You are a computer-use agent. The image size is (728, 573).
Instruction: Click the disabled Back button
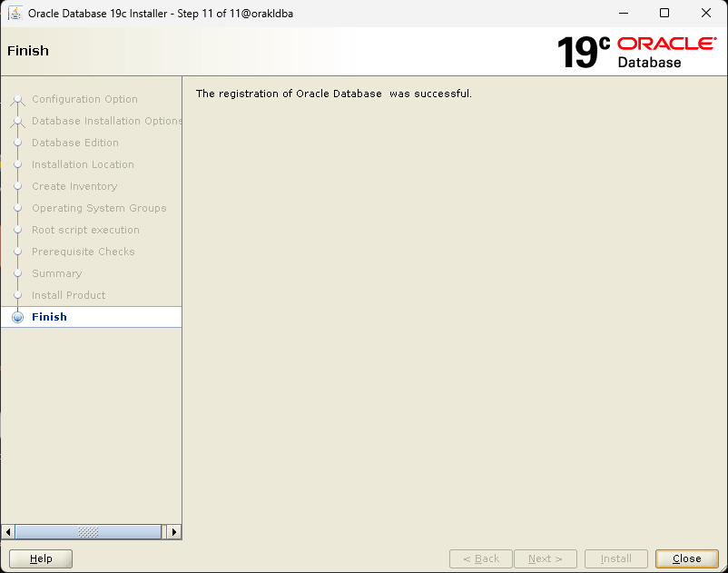tap(481, 558)
